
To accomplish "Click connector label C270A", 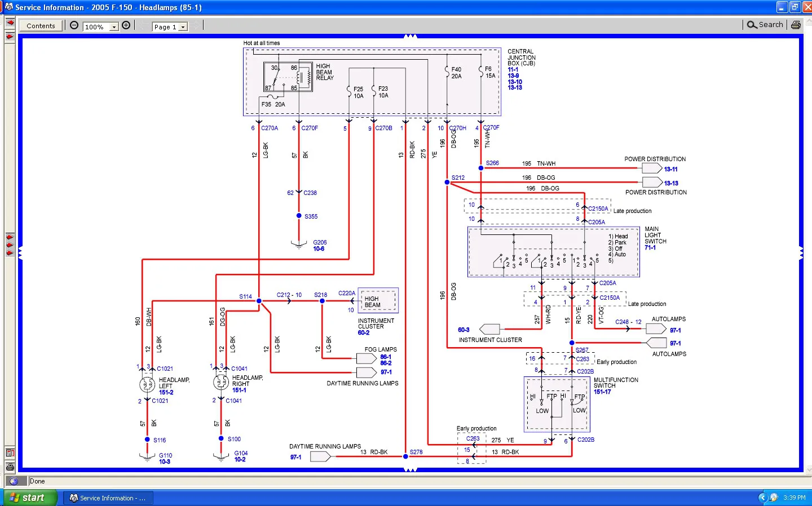I will point(270,128).
